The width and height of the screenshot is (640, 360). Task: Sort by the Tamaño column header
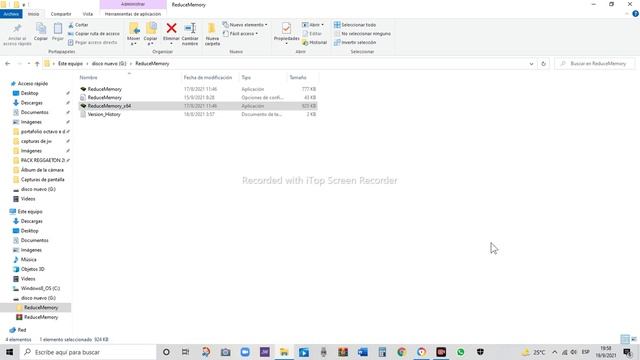coord(298,78)
